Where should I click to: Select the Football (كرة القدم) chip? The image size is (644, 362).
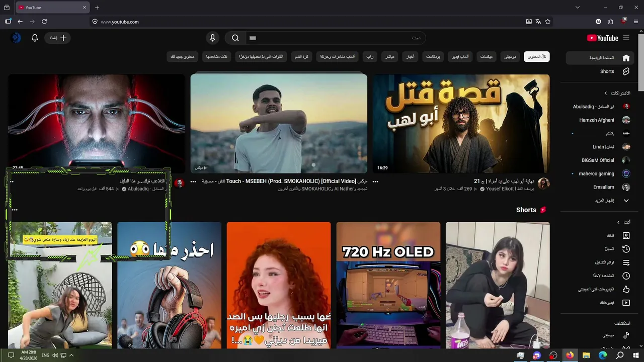(302, 57)
